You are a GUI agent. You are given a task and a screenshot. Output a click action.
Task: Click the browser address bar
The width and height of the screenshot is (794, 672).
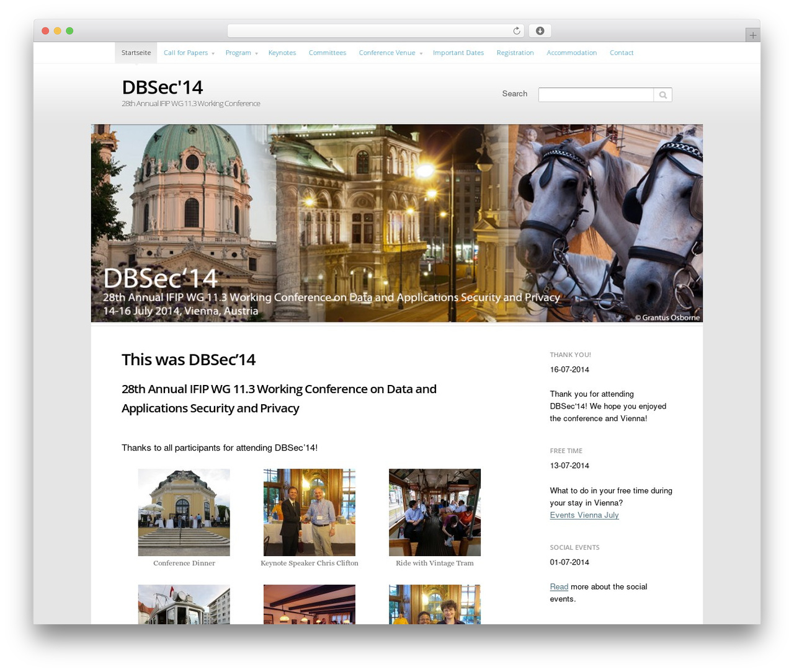coord(376,31)
